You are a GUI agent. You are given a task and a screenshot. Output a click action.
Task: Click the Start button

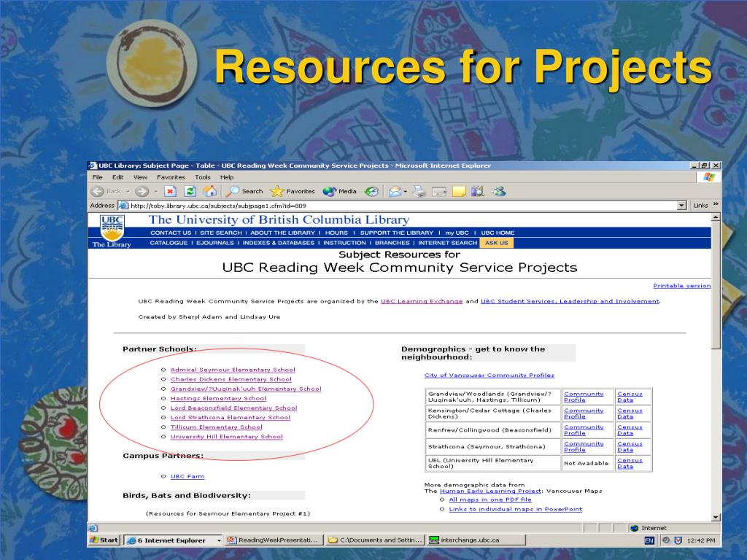(x=104, y=540)
